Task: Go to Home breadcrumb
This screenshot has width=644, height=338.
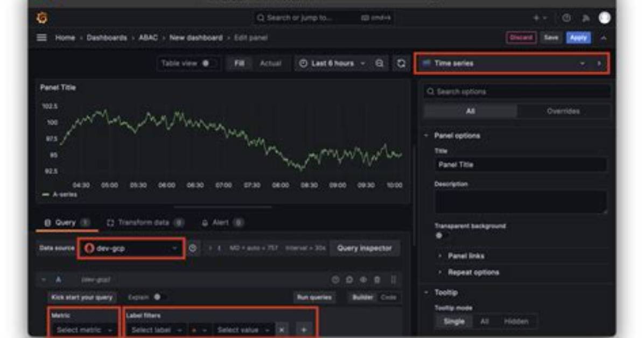Action: [x=65, y=38]
